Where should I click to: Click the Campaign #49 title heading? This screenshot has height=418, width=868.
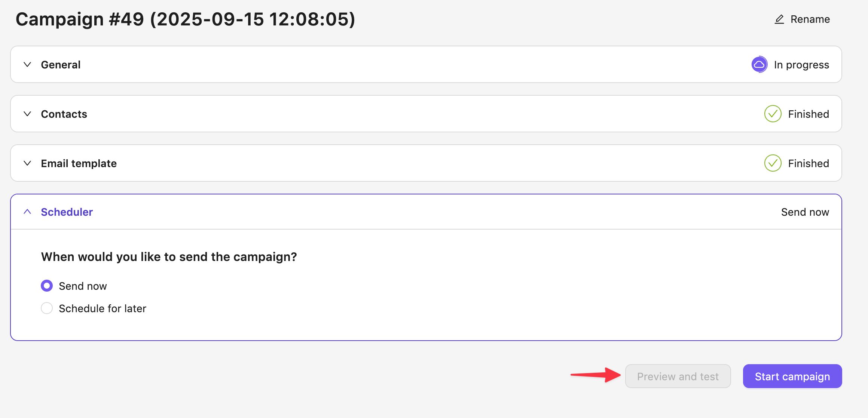click(185, 19)
